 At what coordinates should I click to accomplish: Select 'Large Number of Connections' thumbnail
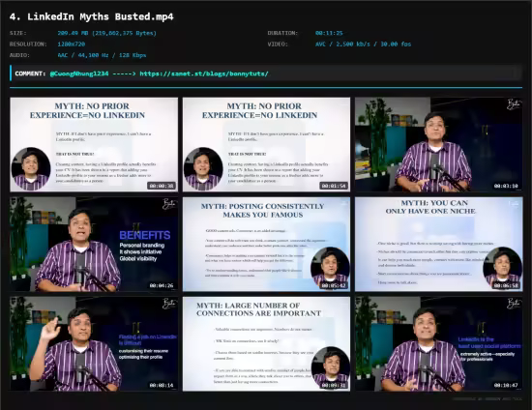pos(266,344)
